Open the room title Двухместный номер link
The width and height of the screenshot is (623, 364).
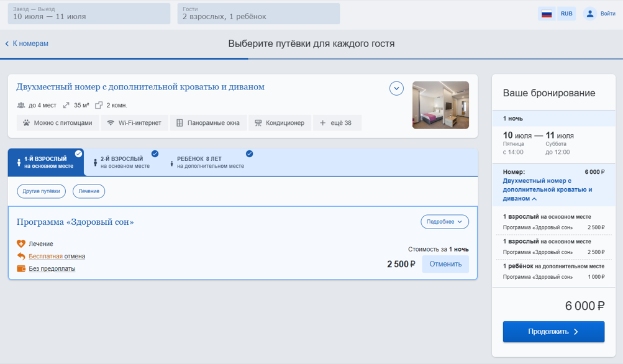(x=140, y=87)
